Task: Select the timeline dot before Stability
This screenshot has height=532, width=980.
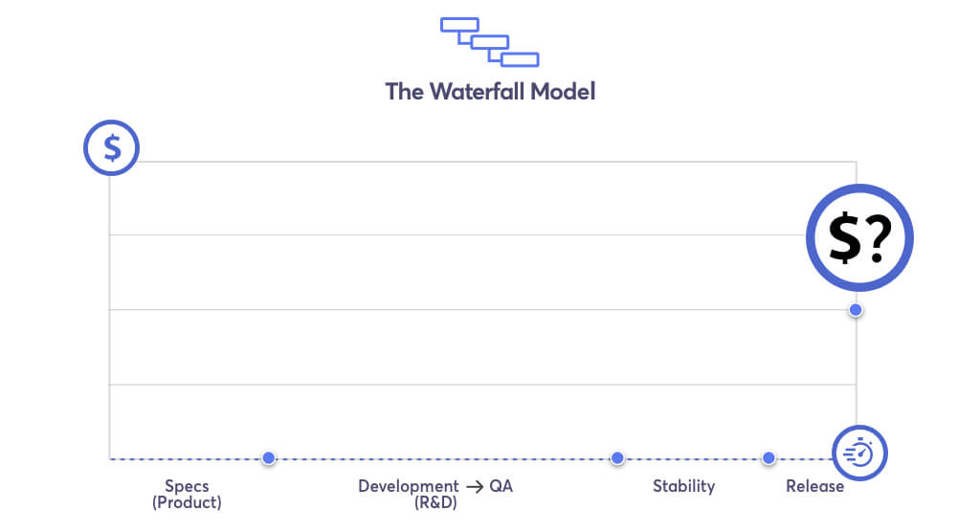Action: 617,458
